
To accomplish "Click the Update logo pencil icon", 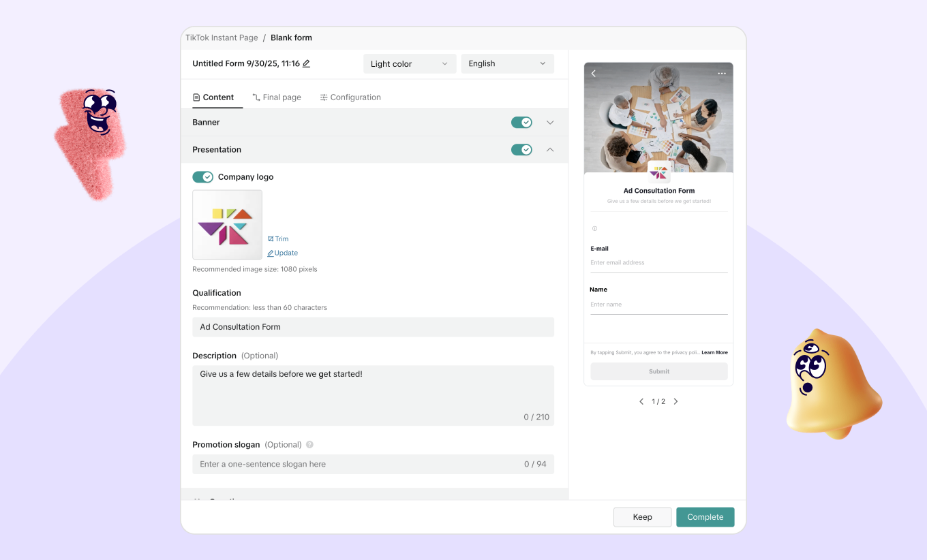I will (271, 253).
